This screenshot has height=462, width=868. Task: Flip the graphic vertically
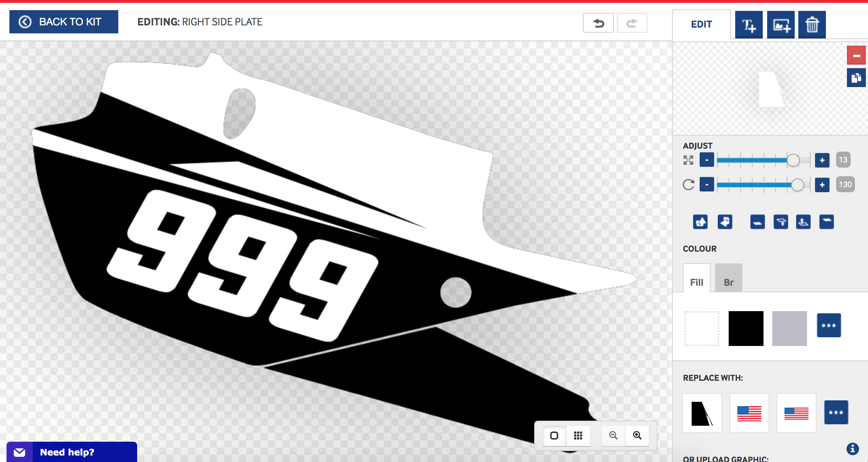coord(700,222)
